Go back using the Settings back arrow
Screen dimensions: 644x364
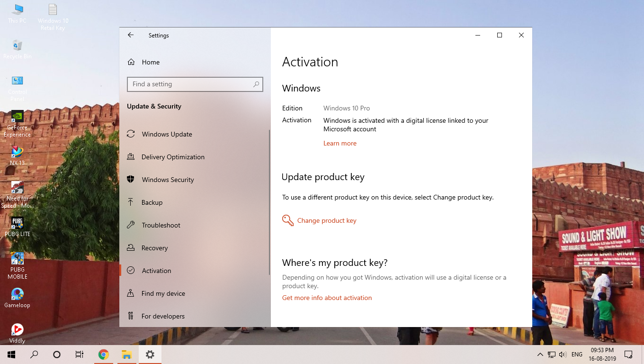point(131,35)
